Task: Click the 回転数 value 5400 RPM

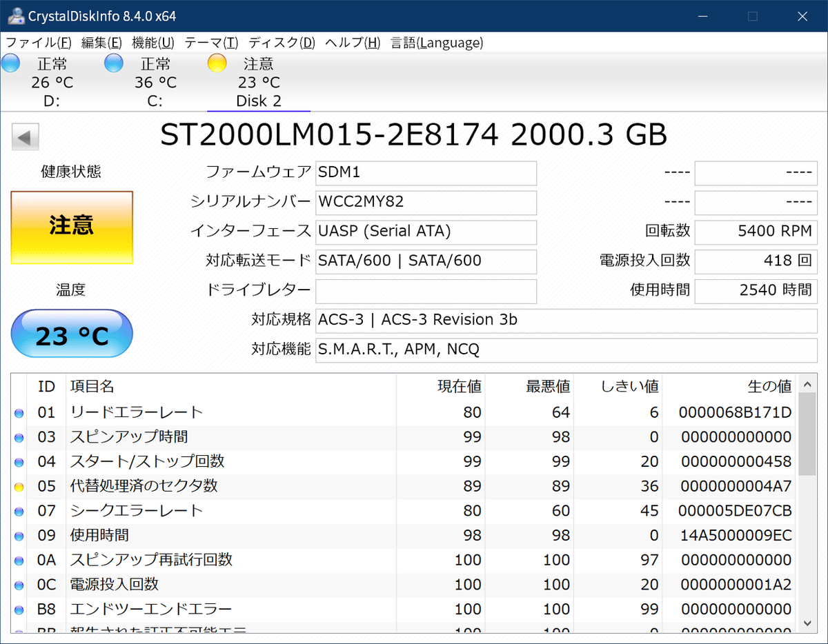Action: click(756, 232)
